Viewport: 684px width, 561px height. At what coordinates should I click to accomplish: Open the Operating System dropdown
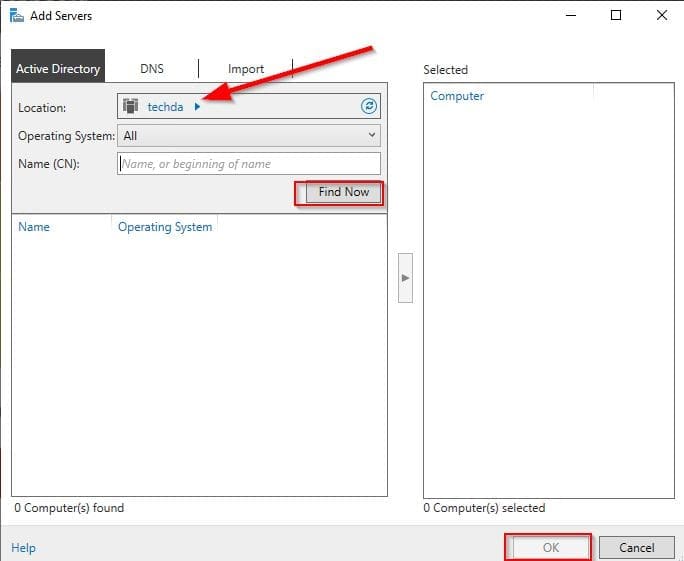pyautogui.click(x=248, y=135)
